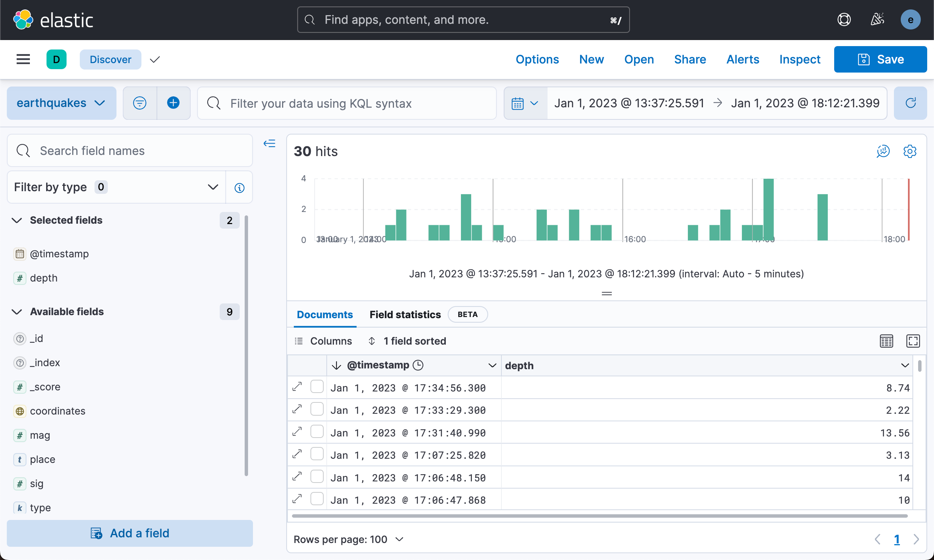Open the Options menu
The height and width of the screenshot is (560, 934).
point(537,59)
